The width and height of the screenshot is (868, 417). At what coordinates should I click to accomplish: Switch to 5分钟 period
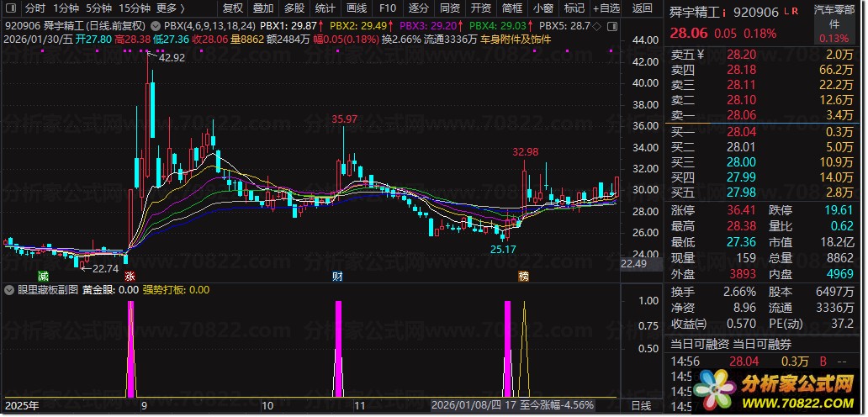coord(98,8)
